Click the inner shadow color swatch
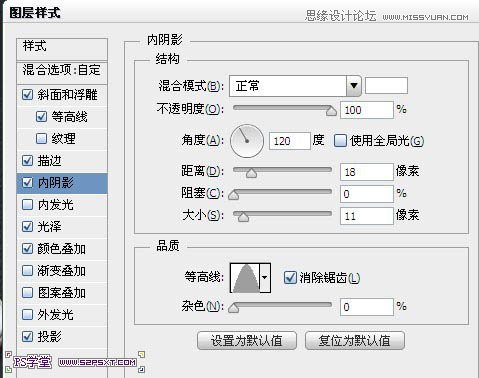Viewport: 479px width, 378px height. click(386, 86)
